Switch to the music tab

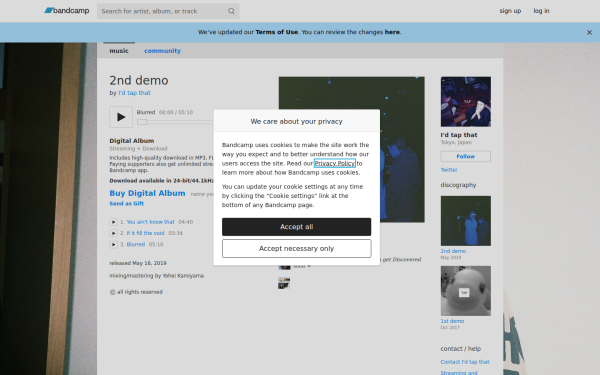[119, 51]
